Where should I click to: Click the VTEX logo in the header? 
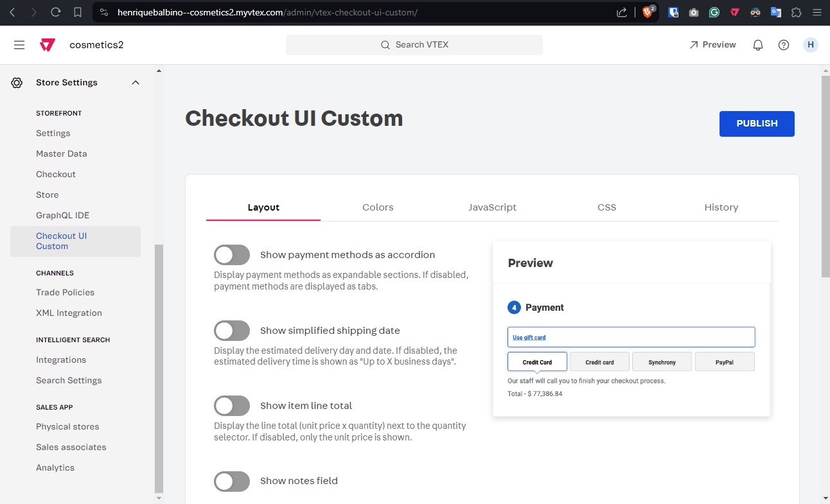(x=48, y=45)
